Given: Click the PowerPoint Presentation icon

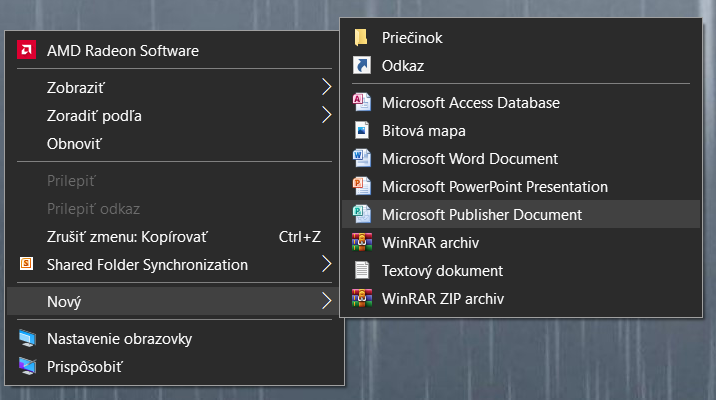Looking at the screenshot, I should tap(361, 187).
